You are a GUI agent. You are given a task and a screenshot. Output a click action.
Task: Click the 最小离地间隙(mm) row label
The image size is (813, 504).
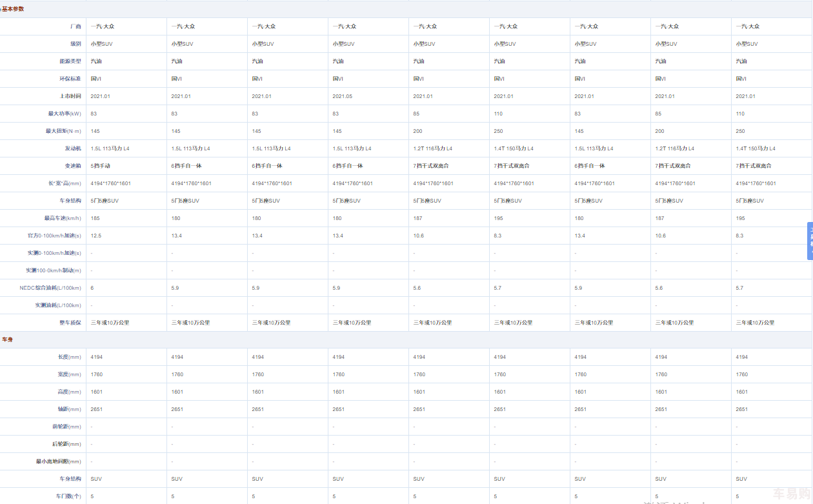click(x=59, y=461)
